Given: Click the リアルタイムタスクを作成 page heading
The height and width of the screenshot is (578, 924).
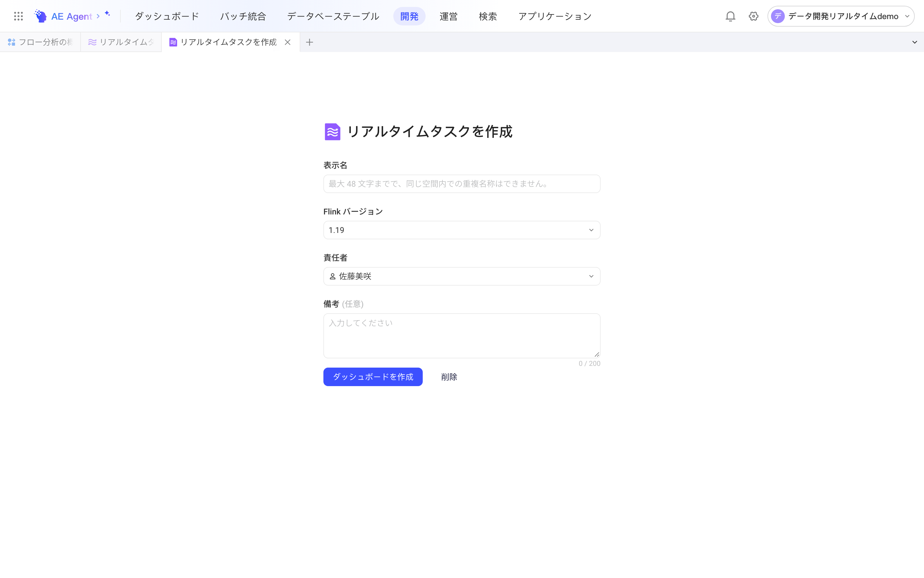Looking at the screenshot, I should coord(430,131).
